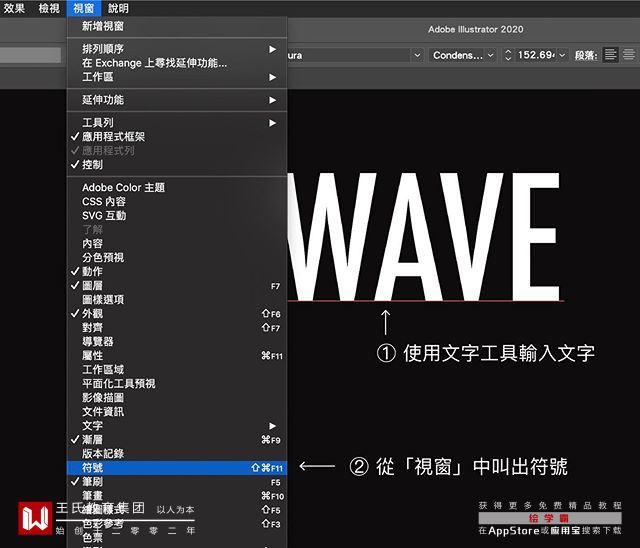Viewport: 640px width, 548px height.
Task: Open the 屬性 panel
Action: click(x=177, y=355)
